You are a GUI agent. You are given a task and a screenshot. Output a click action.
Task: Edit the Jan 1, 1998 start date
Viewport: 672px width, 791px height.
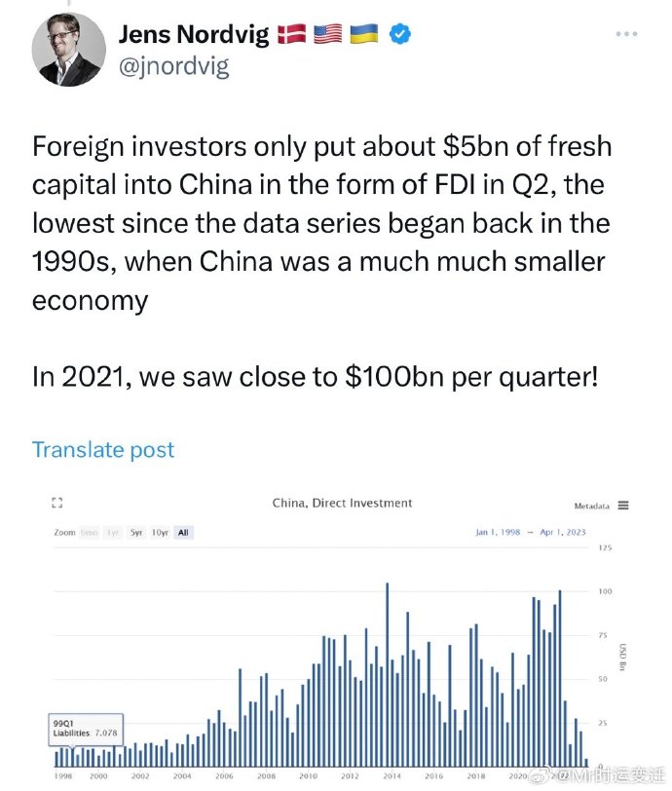click(x=498, y=532)
